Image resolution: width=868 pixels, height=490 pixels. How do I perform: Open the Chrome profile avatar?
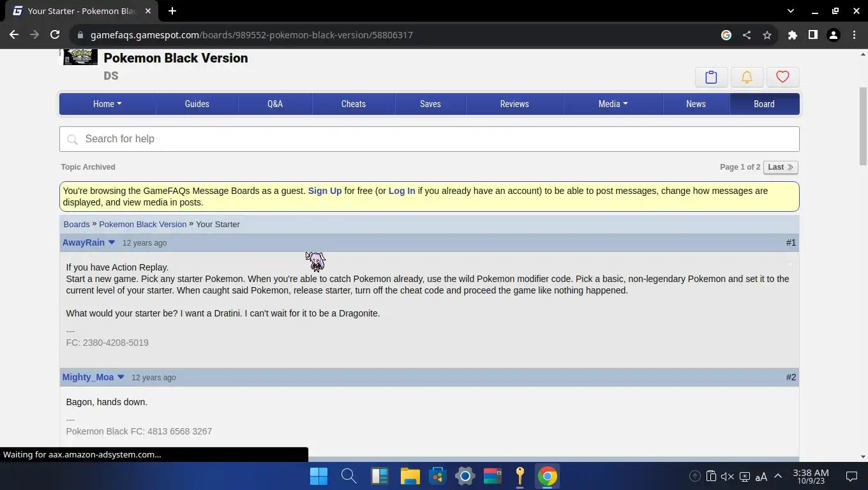tap(834, 35)
